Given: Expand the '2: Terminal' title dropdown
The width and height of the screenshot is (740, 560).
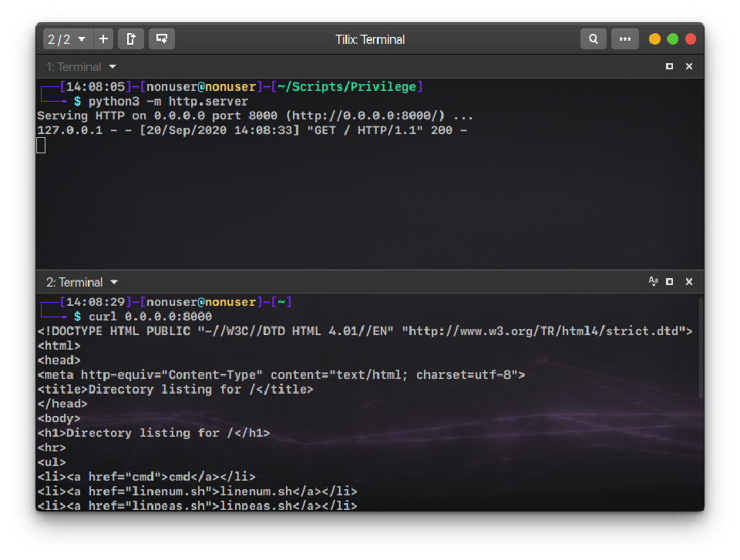Looking at the screenshot, I should pyautogui.click(x=114, y=283).
